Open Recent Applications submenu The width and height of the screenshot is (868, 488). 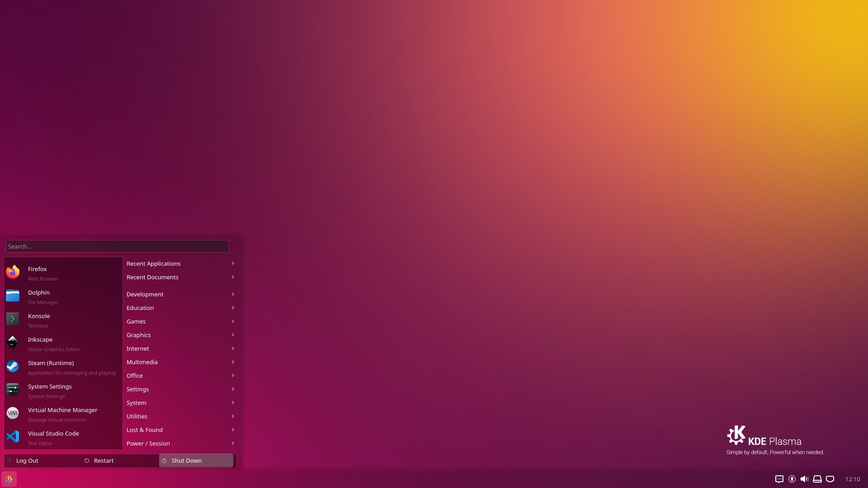(x=180, y=263)
